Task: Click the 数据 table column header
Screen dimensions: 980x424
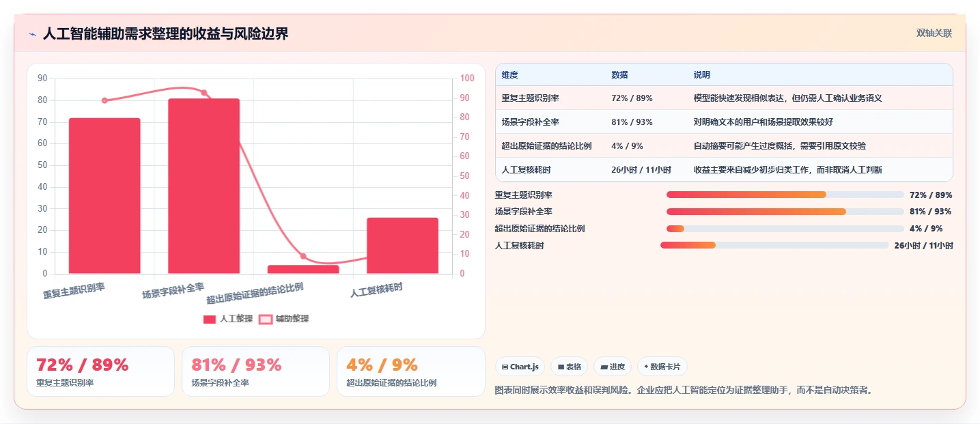Action: [619, 75]
